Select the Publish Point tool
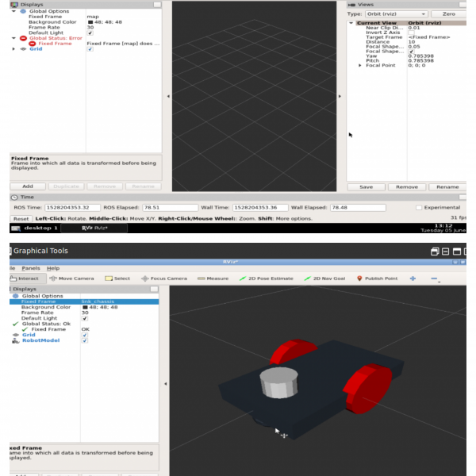 coord(377,278)
